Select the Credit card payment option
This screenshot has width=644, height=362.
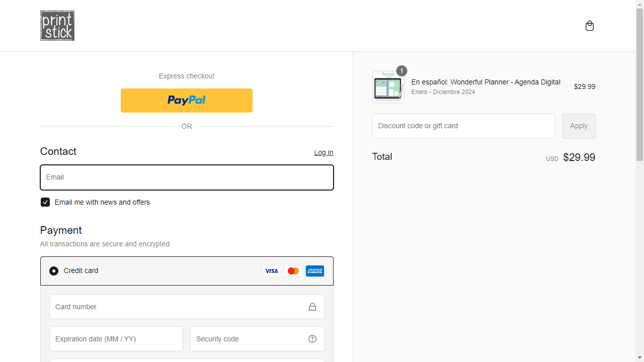pyautogui.click(x=54, y=271)
